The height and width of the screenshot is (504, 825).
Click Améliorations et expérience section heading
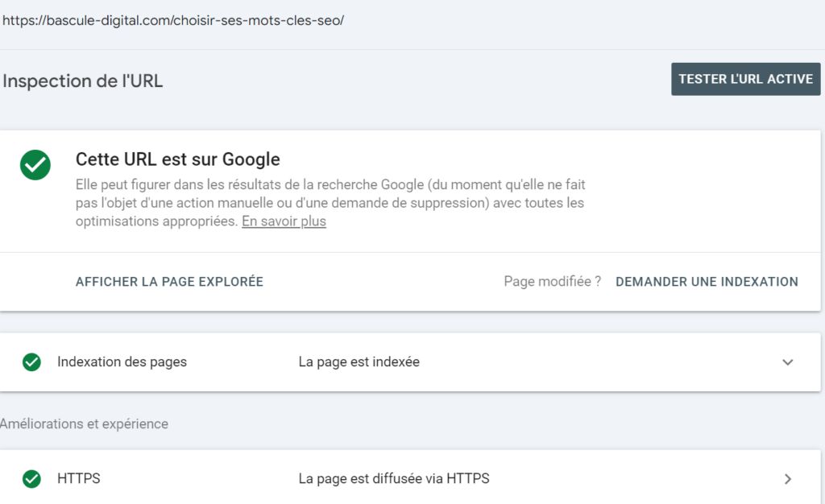click(84, 423)
